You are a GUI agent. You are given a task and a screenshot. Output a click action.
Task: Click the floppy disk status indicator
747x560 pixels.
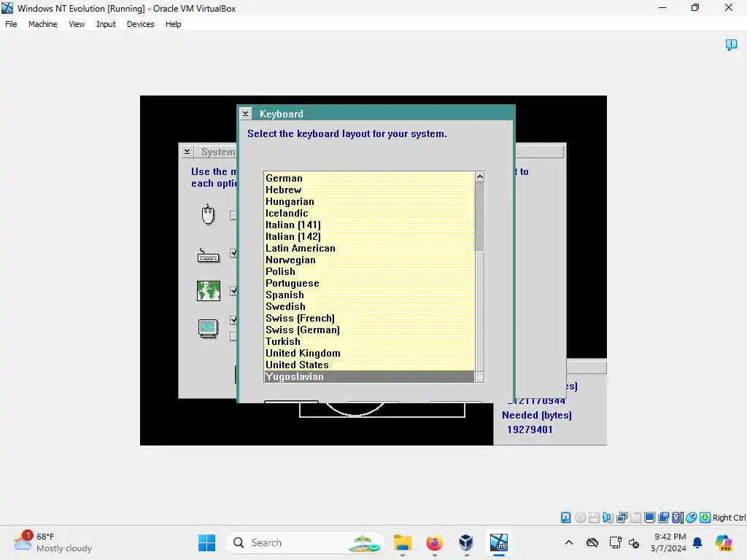pyautogui.click(x=594, y=517)
